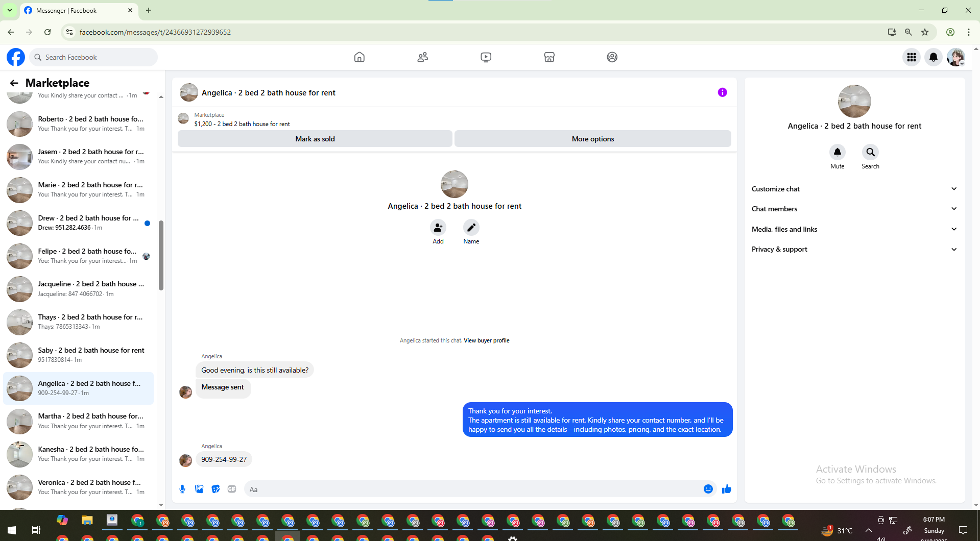
Task: Open Roberto's conversation
Action: [x=78, y=124]
